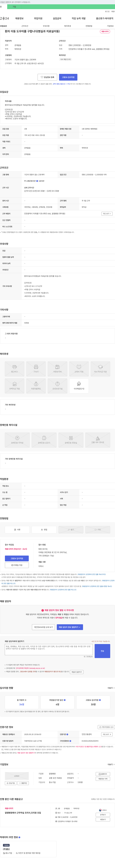Open the 실업급여 menu

tap(57, 19)
